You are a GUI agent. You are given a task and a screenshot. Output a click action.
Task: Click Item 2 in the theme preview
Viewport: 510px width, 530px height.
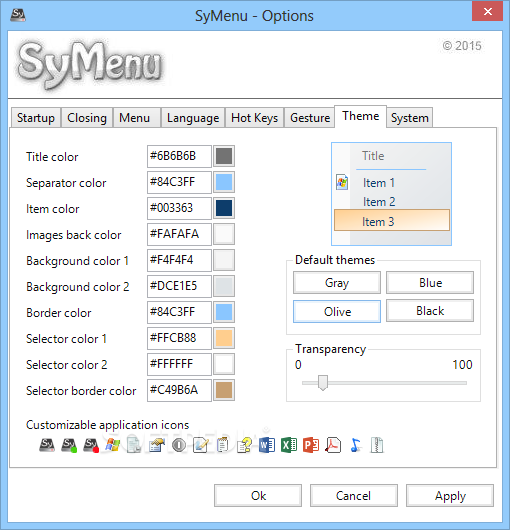(379, 202)
